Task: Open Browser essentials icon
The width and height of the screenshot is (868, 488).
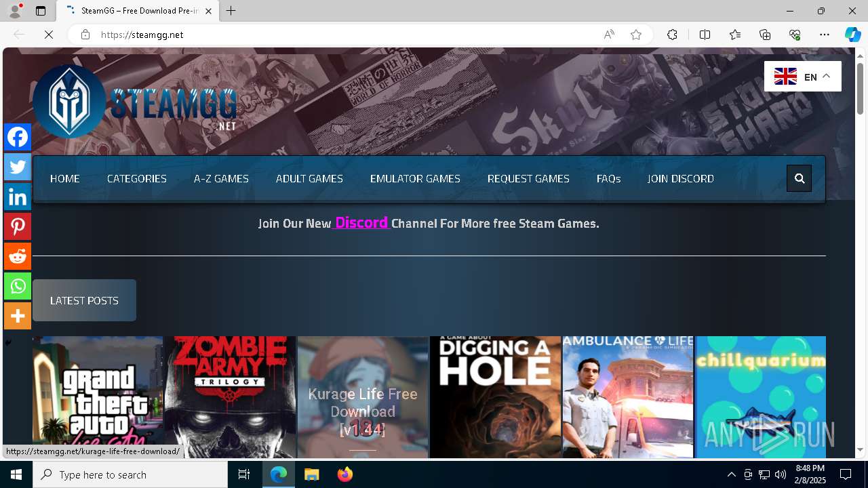Action: (795, 35)
